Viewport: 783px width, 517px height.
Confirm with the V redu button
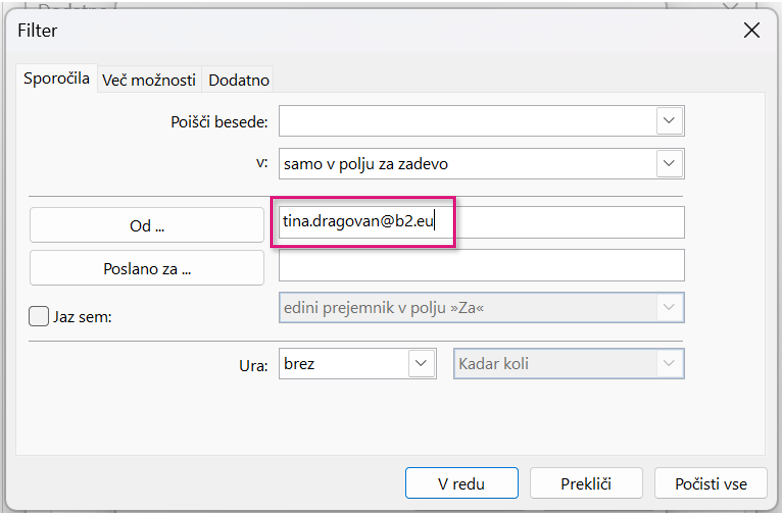coord(461,483)
